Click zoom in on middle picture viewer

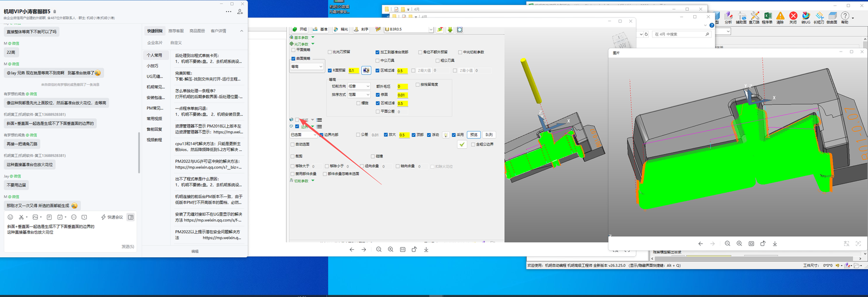click(x=390, y=250)
